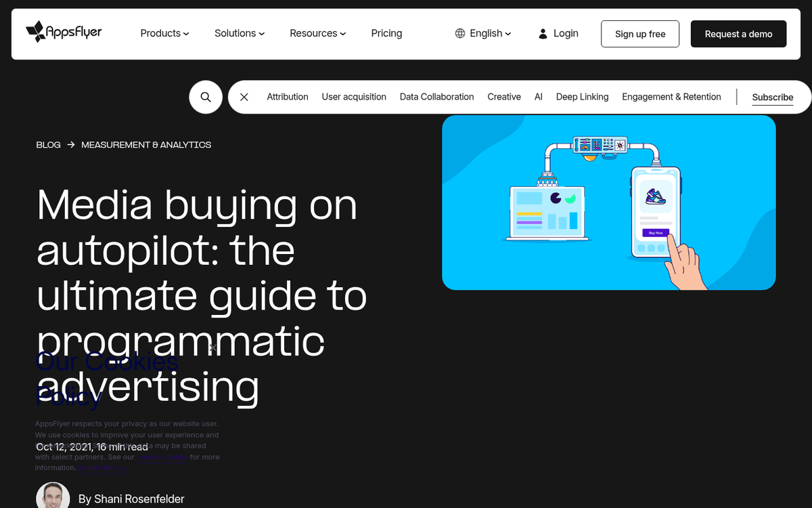The height and width of the screenshot is (508, 812).
Task: Click the globe language icon
Action: point(460,33)
